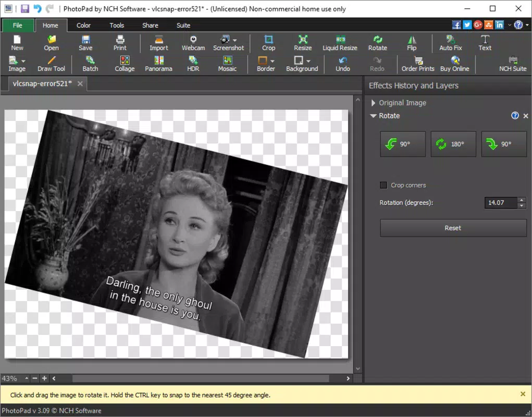Click Buy Online in the toolbar
The height and width of the screenshot is (417, 532).
pos(455,64)
